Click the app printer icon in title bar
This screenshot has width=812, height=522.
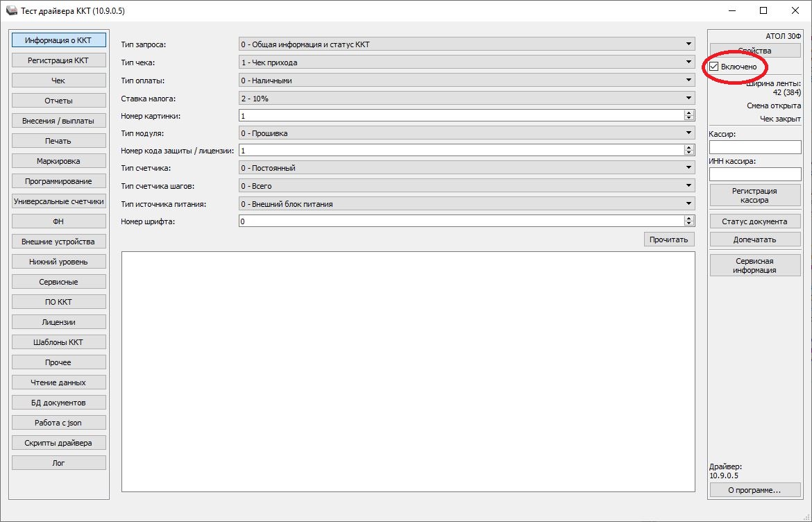[11, 11]
